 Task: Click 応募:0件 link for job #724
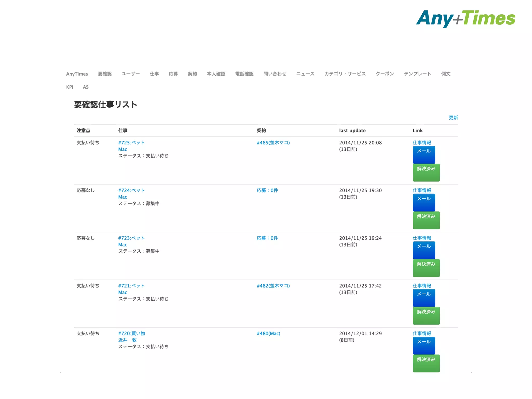267,190
